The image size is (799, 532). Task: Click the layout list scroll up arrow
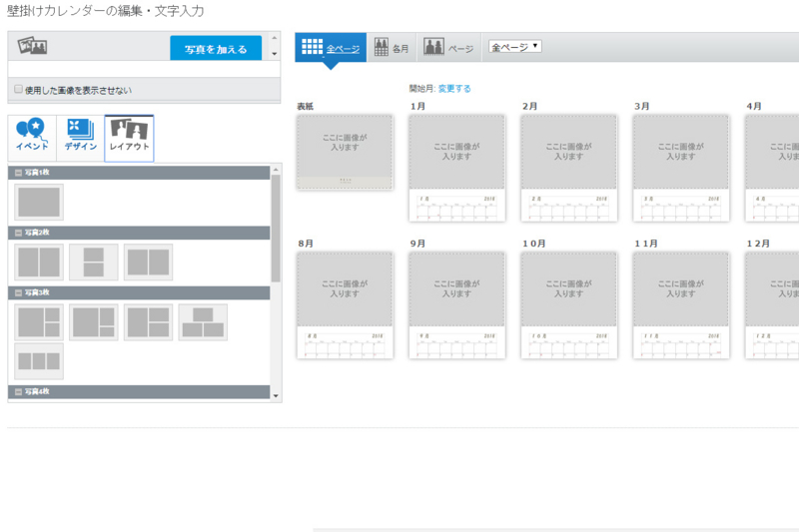pyautogui.click(x=276, y=170)
